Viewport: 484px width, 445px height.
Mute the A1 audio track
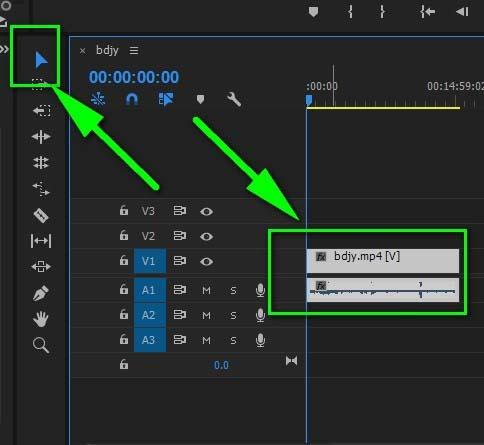[x=206, y=290]
